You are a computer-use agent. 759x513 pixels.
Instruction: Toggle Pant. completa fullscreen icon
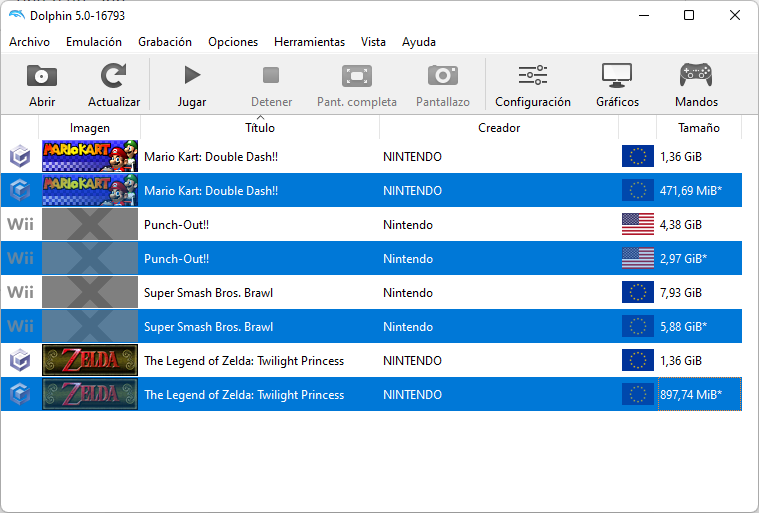pos(357,76)
